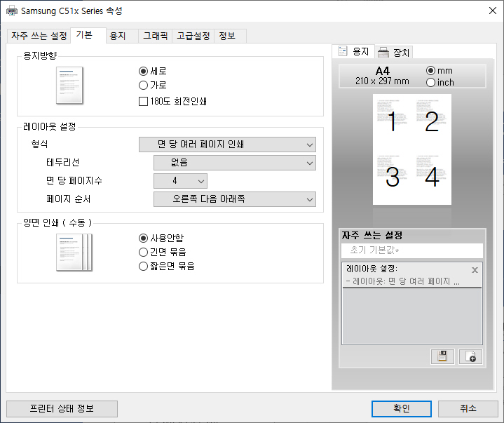Open the 페이지 순서 page order dropdown

pyautogui.click(x=235, y=199)
